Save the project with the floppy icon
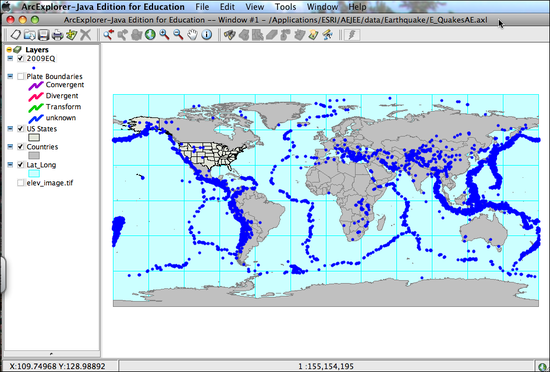Image resolution: width=550 pixels, height=372 pixels. [43, 35]
